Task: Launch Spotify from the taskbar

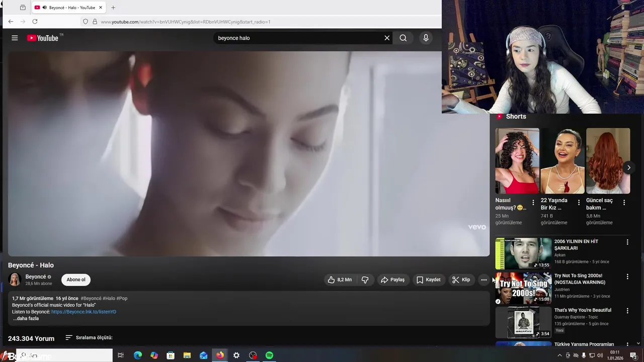Action: click(269, 355)
